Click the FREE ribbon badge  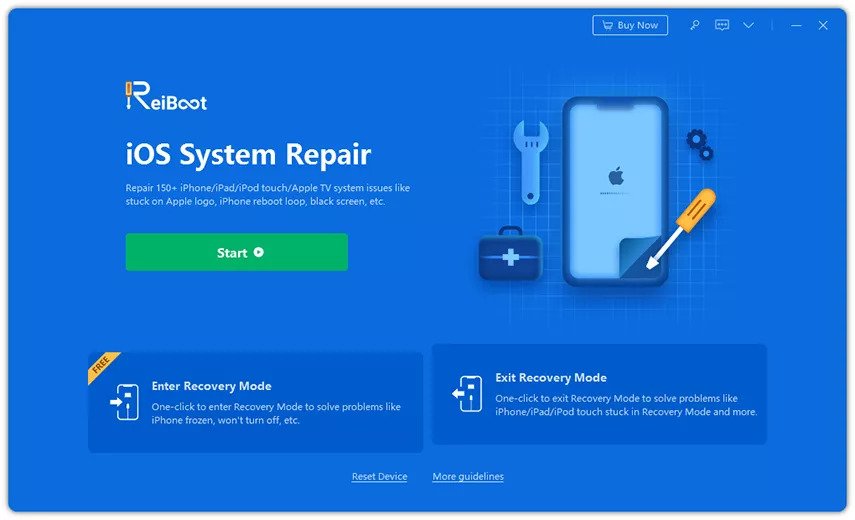(103, 366)
